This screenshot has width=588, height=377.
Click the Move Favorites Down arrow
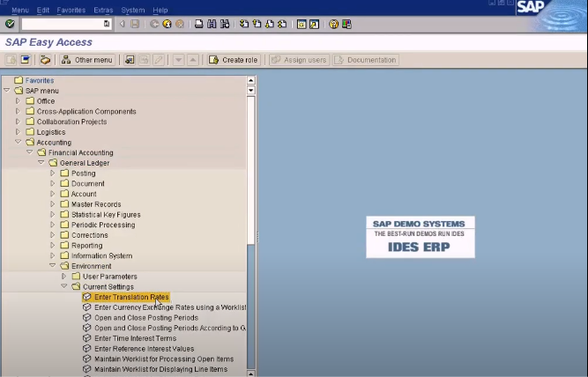tap(178, 60)
